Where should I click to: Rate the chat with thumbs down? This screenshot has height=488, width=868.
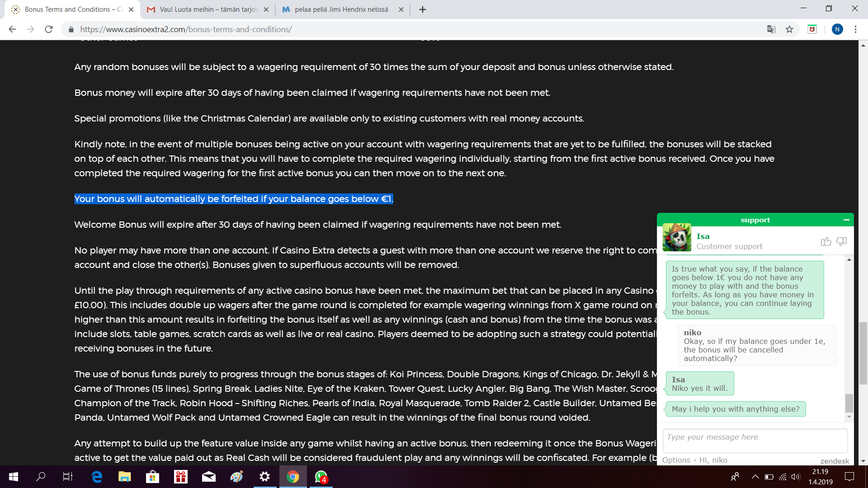click(x=841, y=241)
